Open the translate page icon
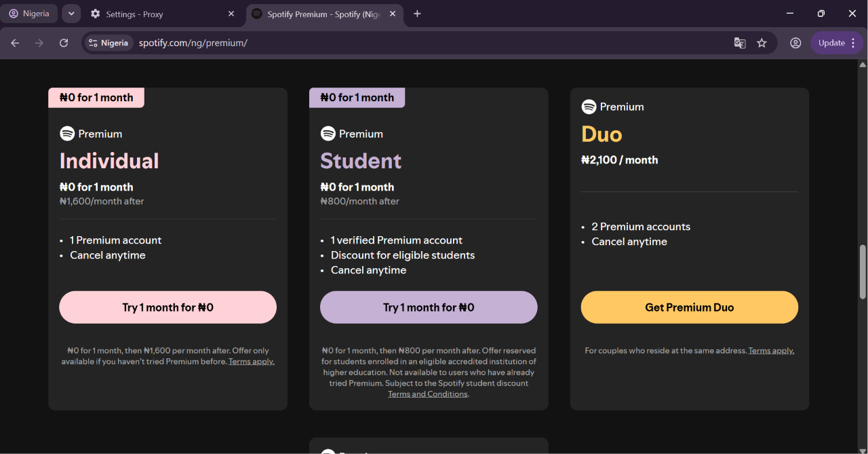The image size is (868, 454). tap(740, 43)
